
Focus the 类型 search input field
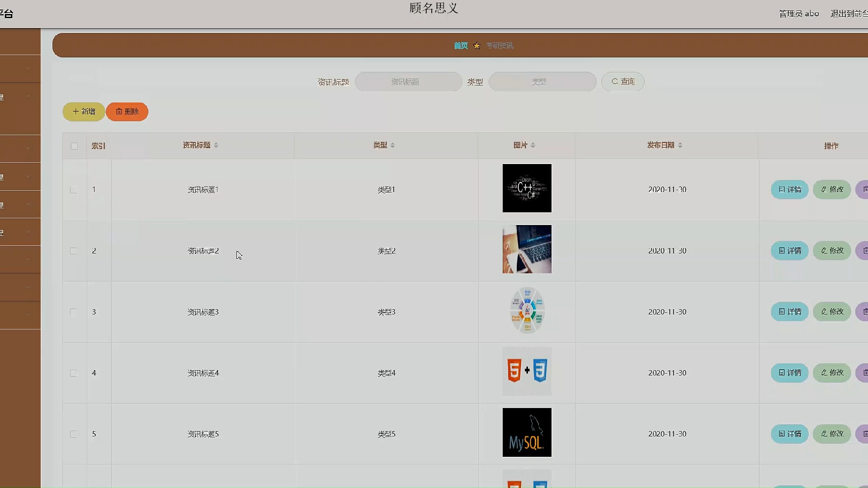click(x=542, y=82)
